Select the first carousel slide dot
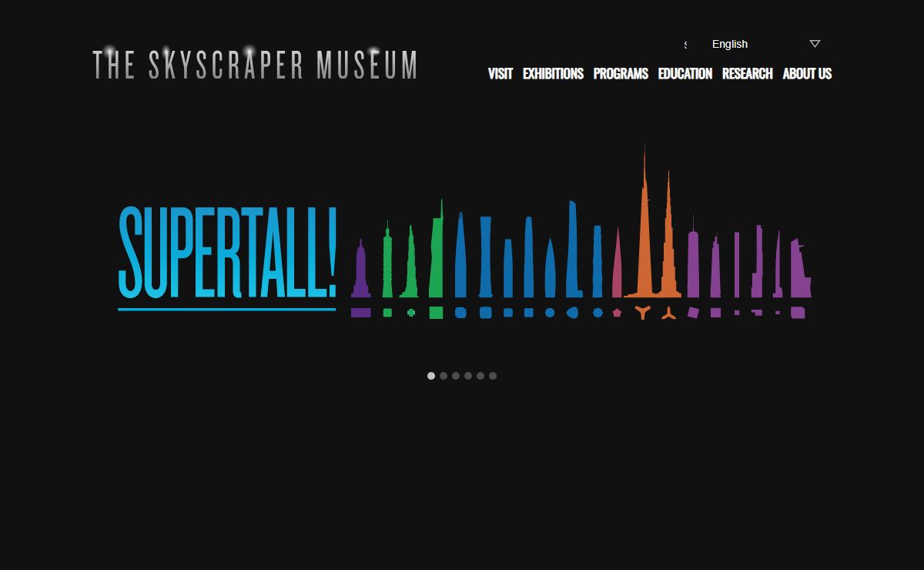 (431, 376)
